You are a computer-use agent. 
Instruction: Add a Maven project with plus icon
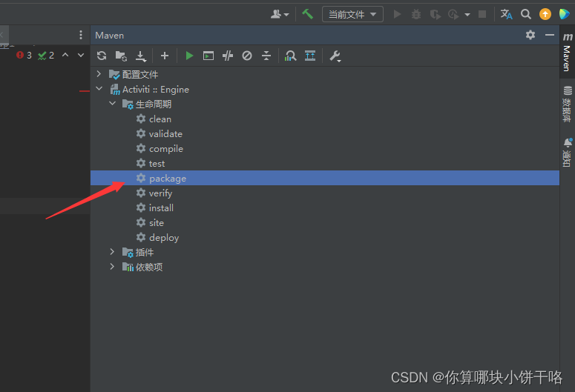pos(165,56)
